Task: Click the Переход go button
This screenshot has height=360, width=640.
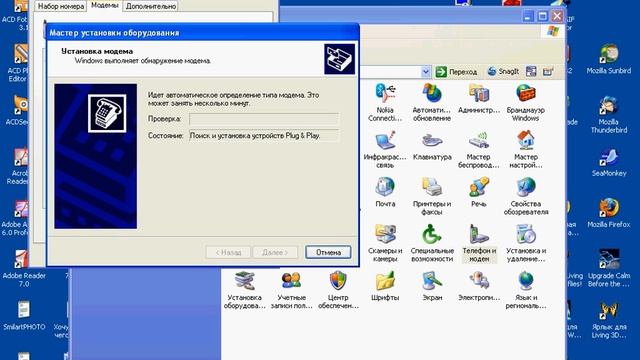Action: pyautogui.click(x=456, y=72)
